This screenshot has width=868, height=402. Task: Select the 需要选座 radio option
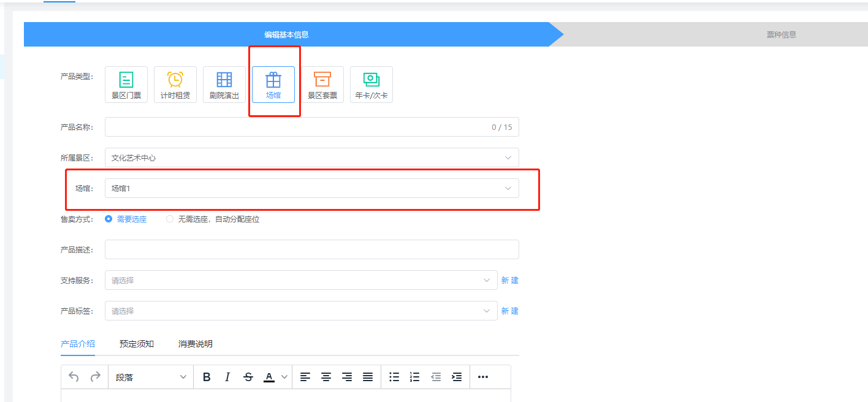(x=109, y=219)
